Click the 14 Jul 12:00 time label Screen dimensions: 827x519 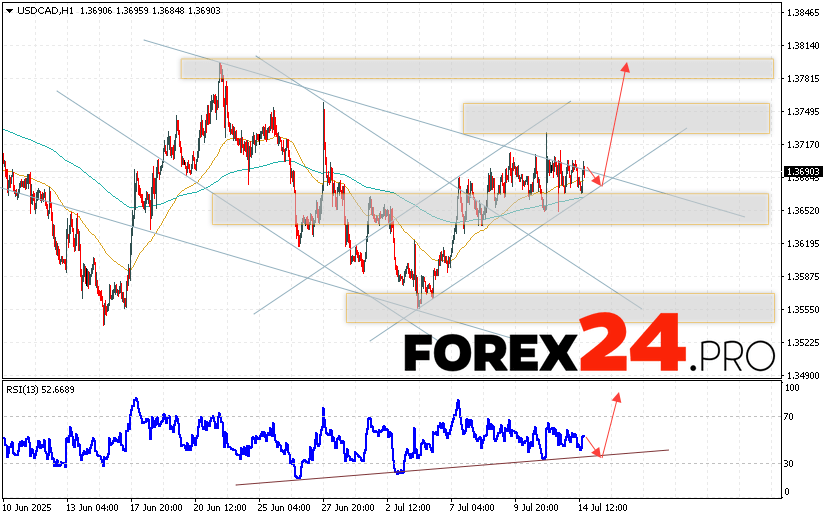[x=602, y=508]
